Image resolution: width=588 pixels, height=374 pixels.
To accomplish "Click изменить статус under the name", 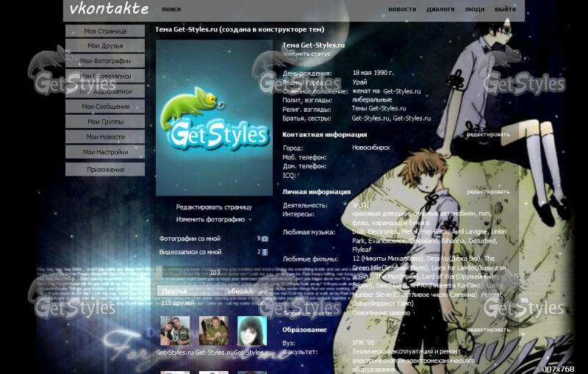I will pos(306,54).
